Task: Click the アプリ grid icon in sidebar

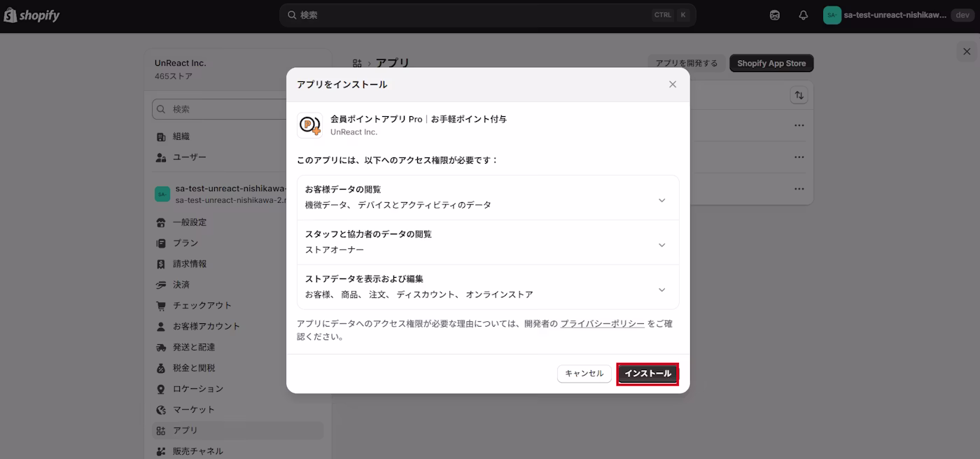Action: [x=161, y=430]
